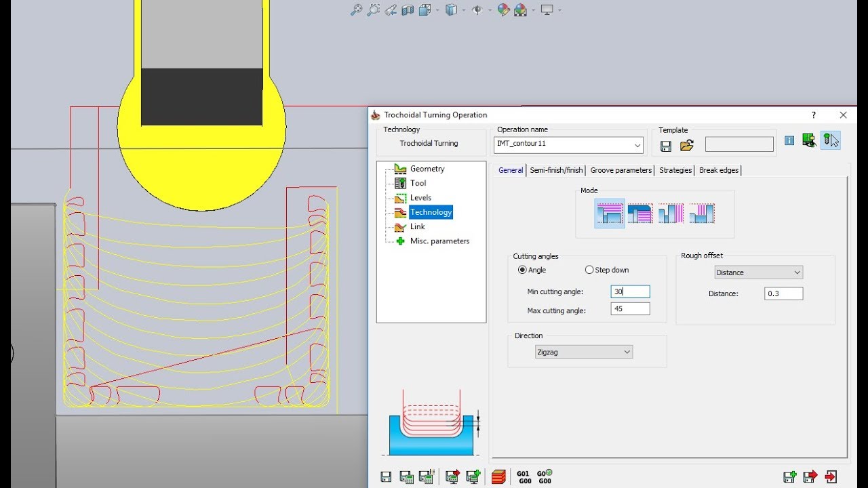
Task: Click the Trochoidal Turning technology label
Action: pos(429,144)
